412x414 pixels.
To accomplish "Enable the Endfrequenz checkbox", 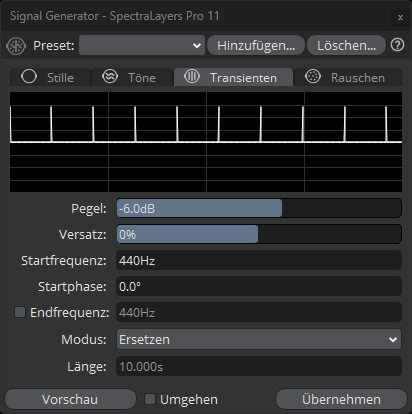I will click(x=20, y=312).
